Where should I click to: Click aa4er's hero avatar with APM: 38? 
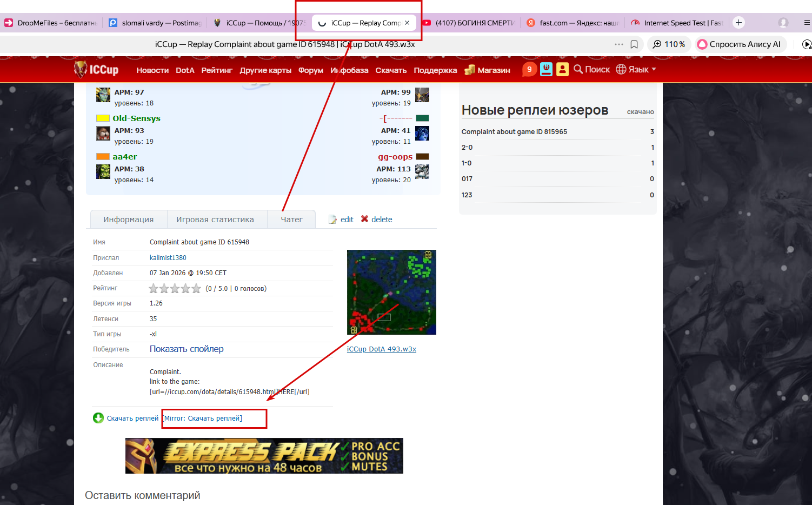[x=103, y=172]
